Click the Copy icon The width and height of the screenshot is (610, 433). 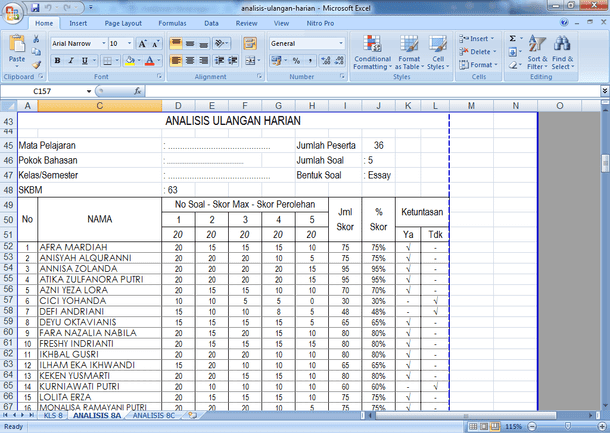(36, 52)
